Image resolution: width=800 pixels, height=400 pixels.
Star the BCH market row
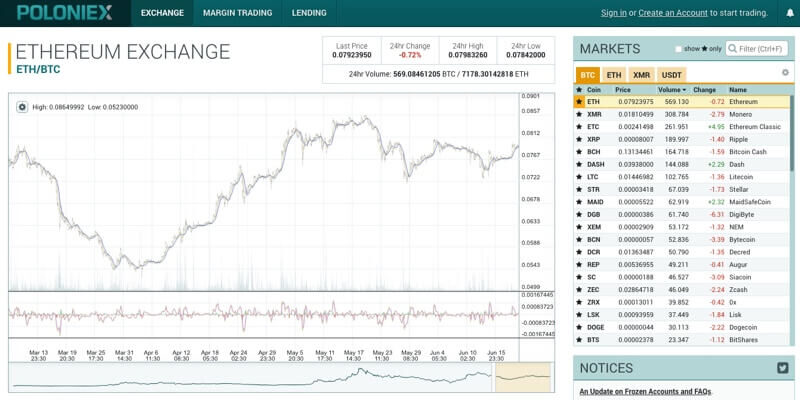579,152
